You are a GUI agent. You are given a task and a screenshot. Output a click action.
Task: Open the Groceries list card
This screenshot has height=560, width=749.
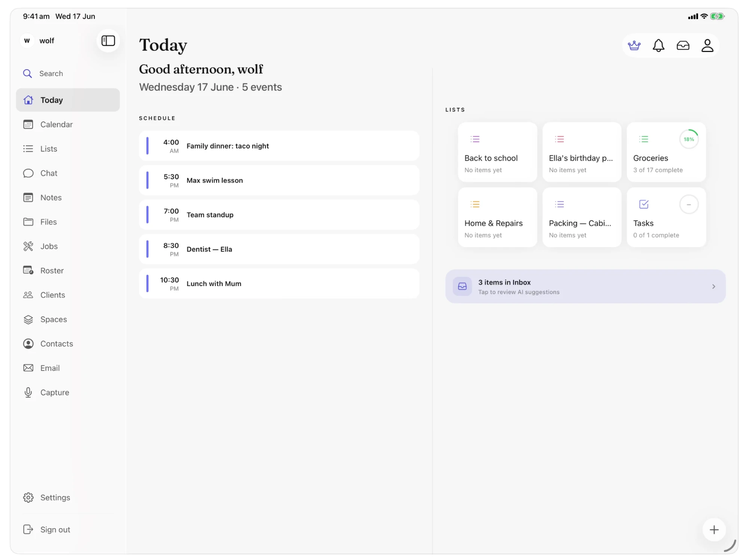pyautogui.click(x=666, y=152)
